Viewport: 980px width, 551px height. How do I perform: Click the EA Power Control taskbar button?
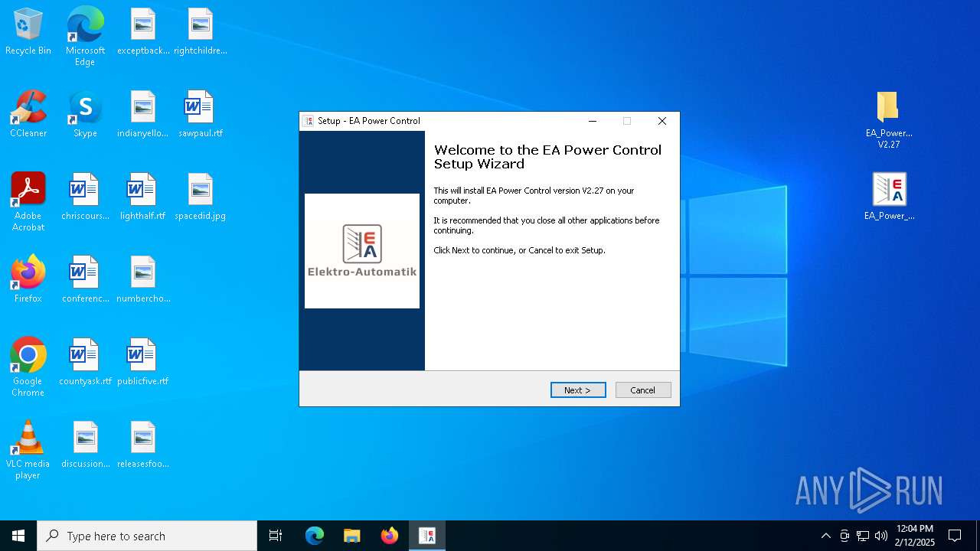(x=427, y=536)
